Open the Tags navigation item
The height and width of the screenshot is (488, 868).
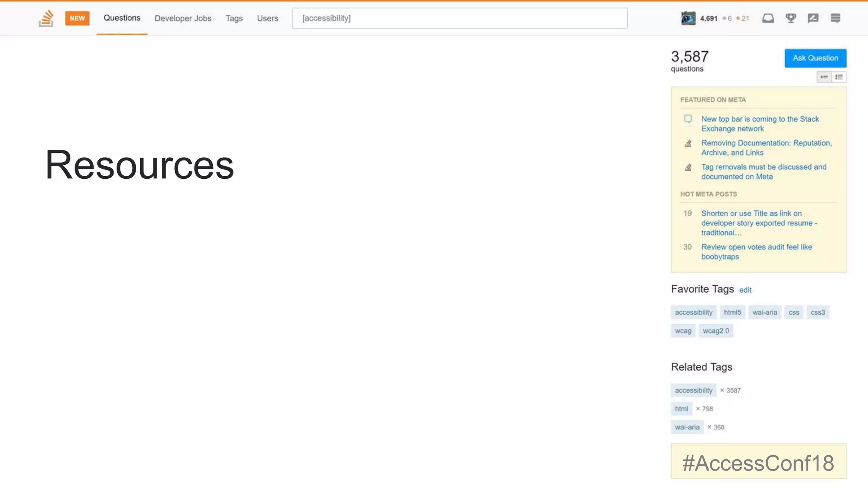click(234, 18)
